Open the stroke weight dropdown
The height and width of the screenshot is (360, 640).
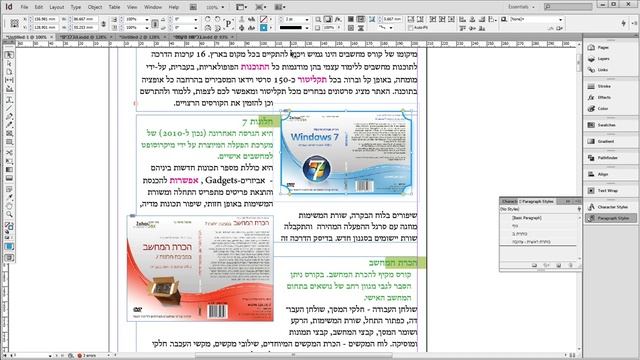307,19
